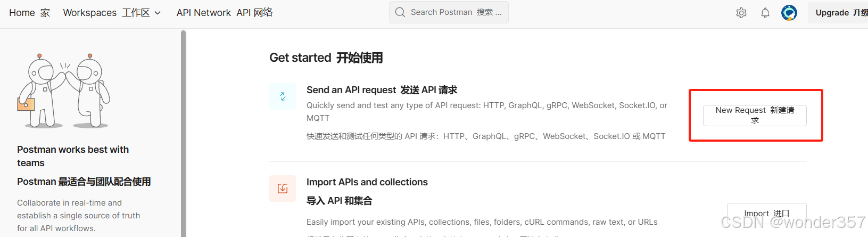Click the 'Collaborate in real-time' paragraph
The width and height of the screenshot is (868, 237).
pyautogui.click(x=79, y=216)
